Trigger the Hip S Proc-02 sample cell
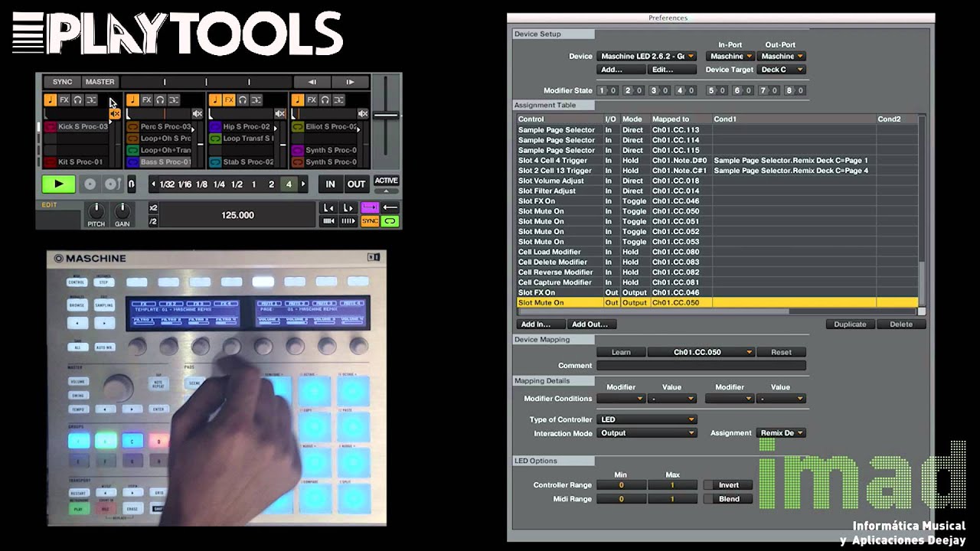Screen dimensions: 980x551 pyautogui.click(x=241, y=126)
